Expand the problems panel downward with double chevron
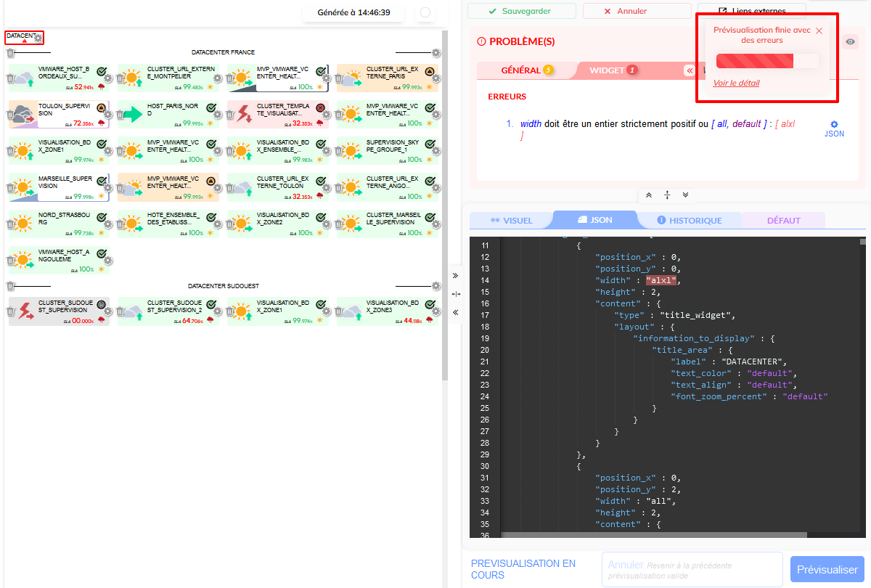This screenshot has height=588, width=871. pyautogui.click(x=685, y=195)
